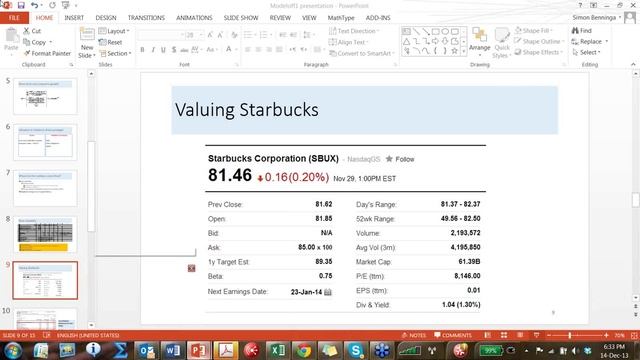Toggle Bold formatting

(142, 49)
